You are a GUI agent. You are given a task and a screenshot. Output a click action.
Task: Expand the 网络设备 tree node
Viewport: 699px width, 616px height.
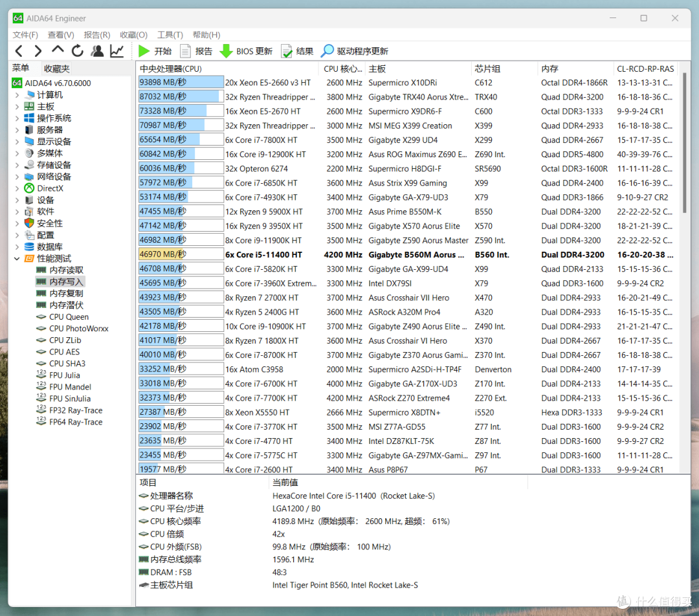point(17,177)
